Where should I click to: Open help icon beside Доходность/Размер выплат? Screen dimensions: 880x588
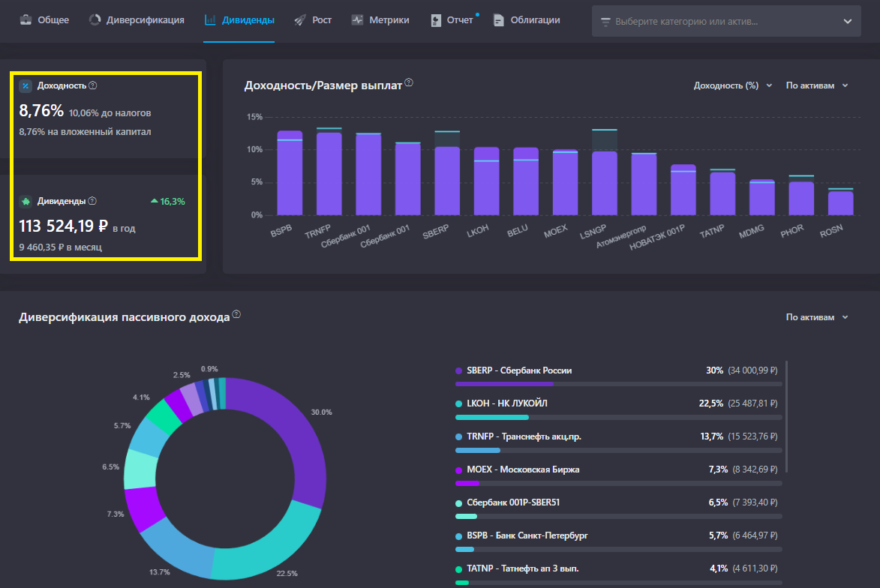(409, 83)
